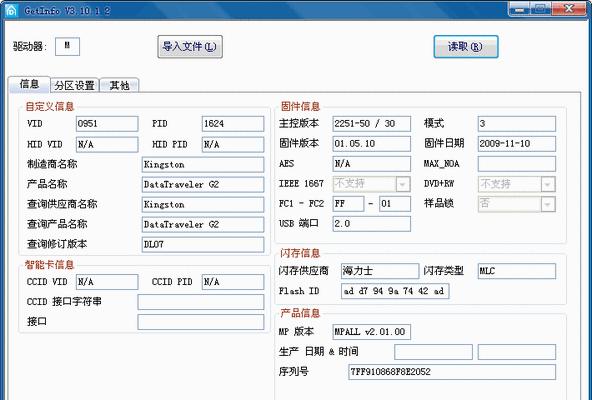Click the 闪存类型 field MLC
Viewport: 592px width, 400px height.
tap(516, 271)
